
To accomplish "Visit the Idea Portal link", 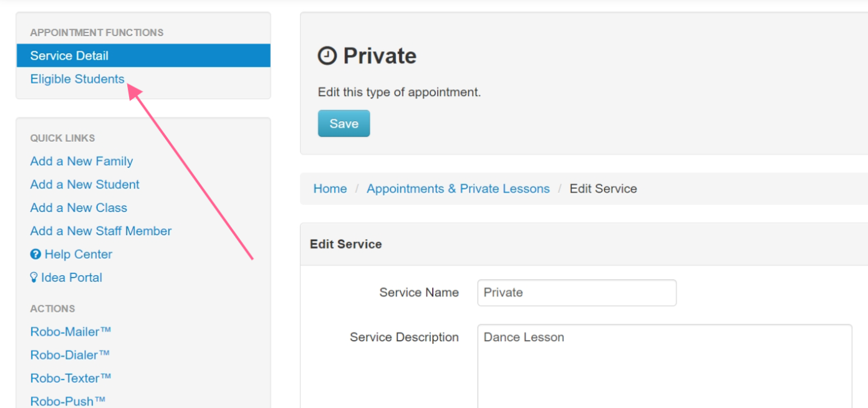I will click(x=71, y=278).
